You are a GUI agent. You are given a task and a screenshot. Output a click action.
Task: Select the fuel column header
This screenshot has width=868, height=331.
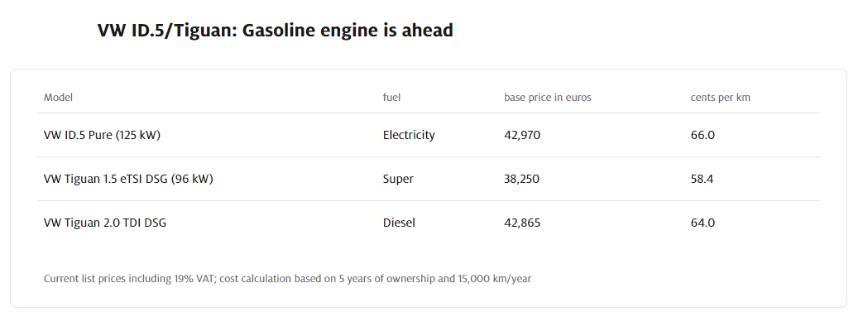pos(391,98)
